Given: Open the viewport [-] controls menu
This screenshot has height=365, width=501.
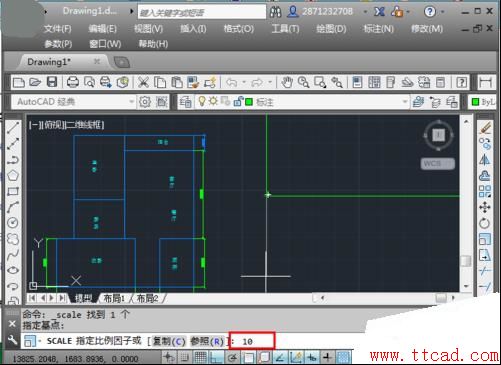Looking at the screenshot, I should [34, 125].
